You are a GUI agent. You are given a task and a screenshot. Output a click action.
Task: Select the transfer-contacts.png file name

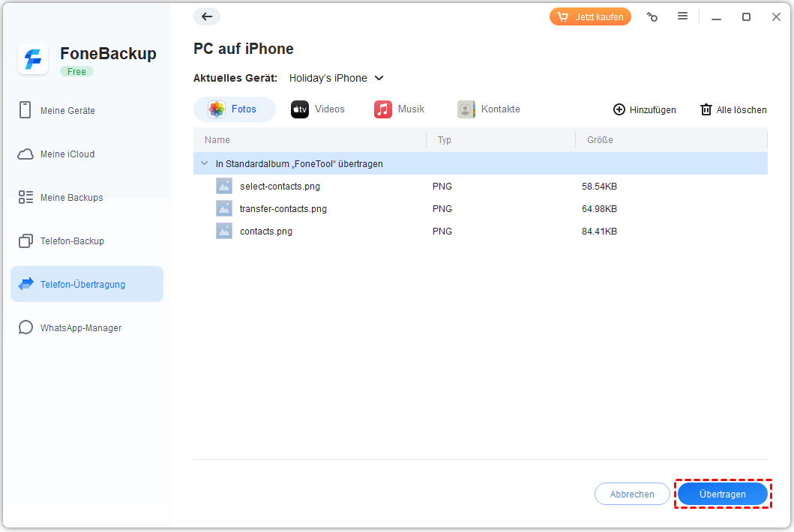[283, 208]
